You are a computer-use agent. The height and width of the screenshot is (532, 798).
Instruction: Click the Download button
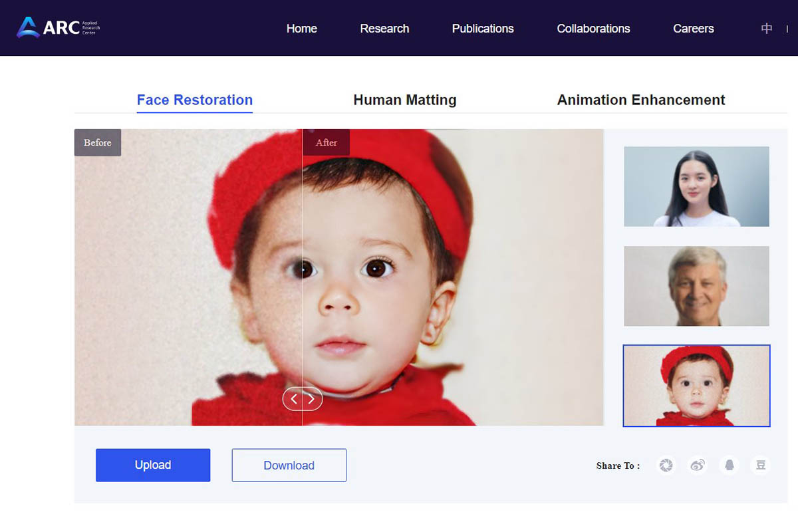289,465
